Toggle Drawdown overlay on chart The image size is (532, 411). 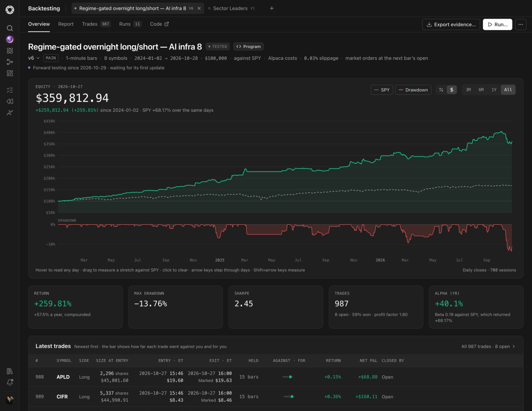(413, 90)
